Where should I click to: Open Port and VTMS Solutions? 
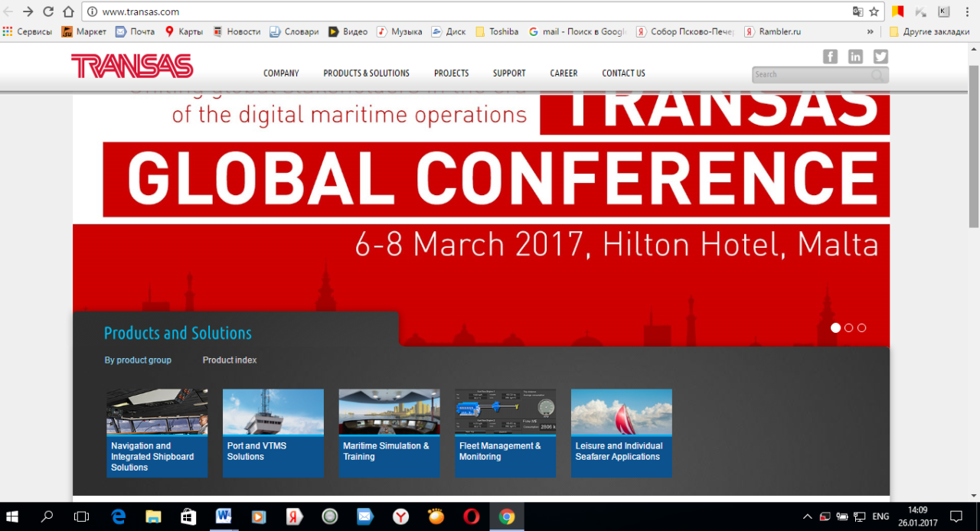(273, 433)
